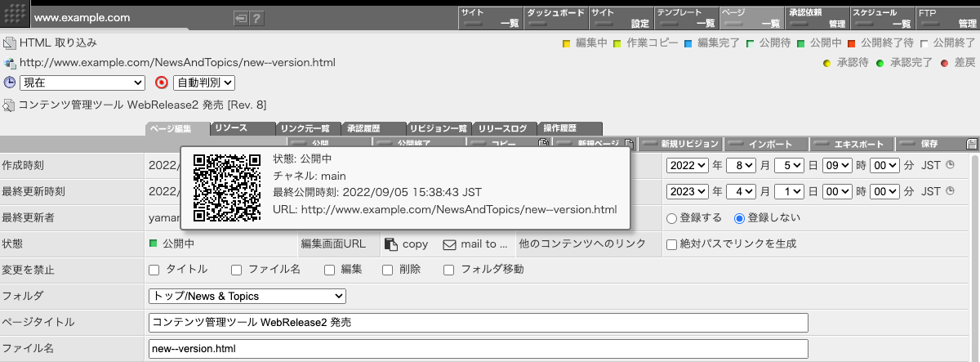Switch to the リリースログ tab
The width and height of the screenshot is (980, 362).
tap(504, 128)
